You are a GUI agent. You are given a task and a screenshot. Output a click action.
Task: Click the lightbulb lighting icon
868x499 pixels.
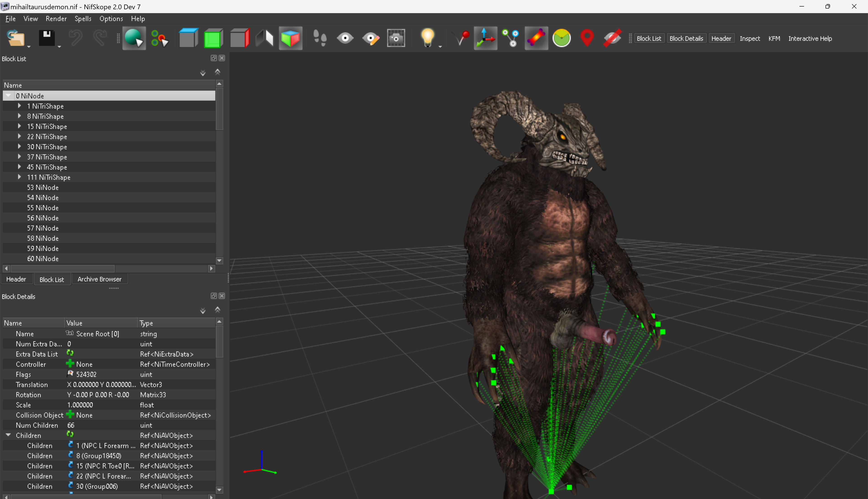[427, 38]
